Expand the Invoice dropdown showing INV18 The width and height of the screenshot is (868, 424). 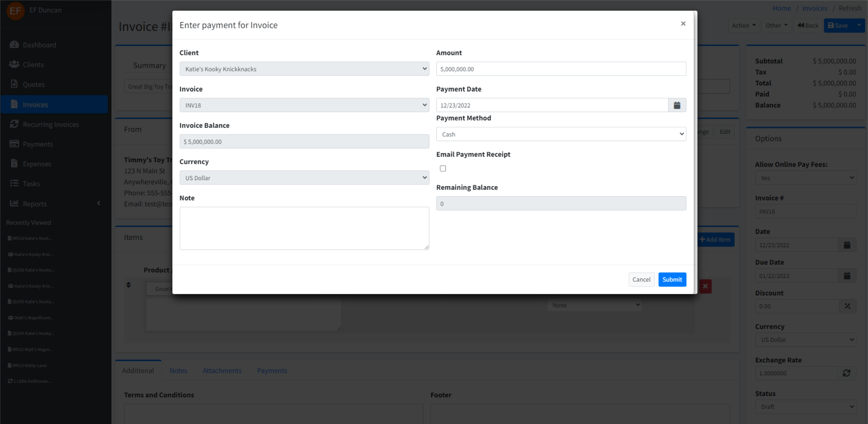click(304, 105)
